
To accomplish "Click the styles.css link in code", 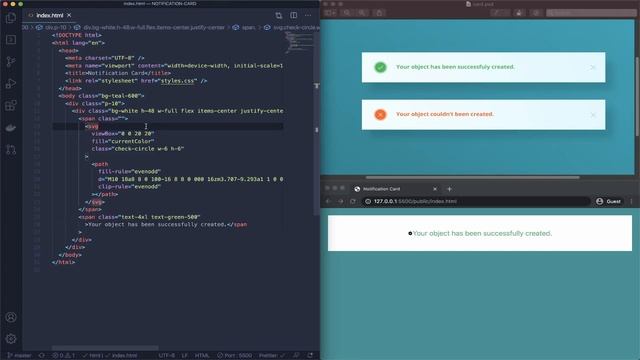I will 178,81.
